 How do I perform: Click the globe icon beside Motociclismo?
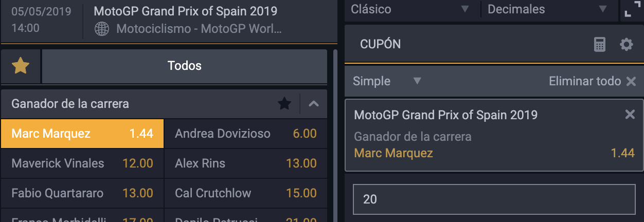tap(102, 29)
